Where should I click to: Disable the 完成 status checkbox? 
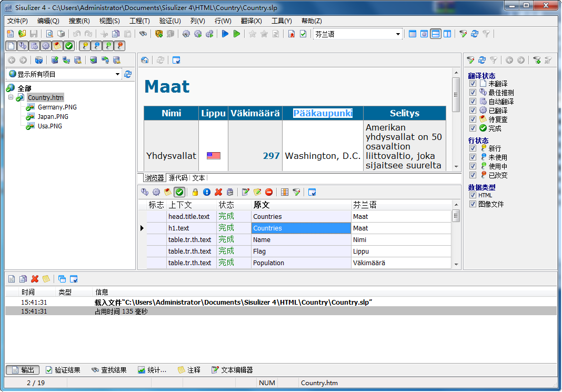473,128
